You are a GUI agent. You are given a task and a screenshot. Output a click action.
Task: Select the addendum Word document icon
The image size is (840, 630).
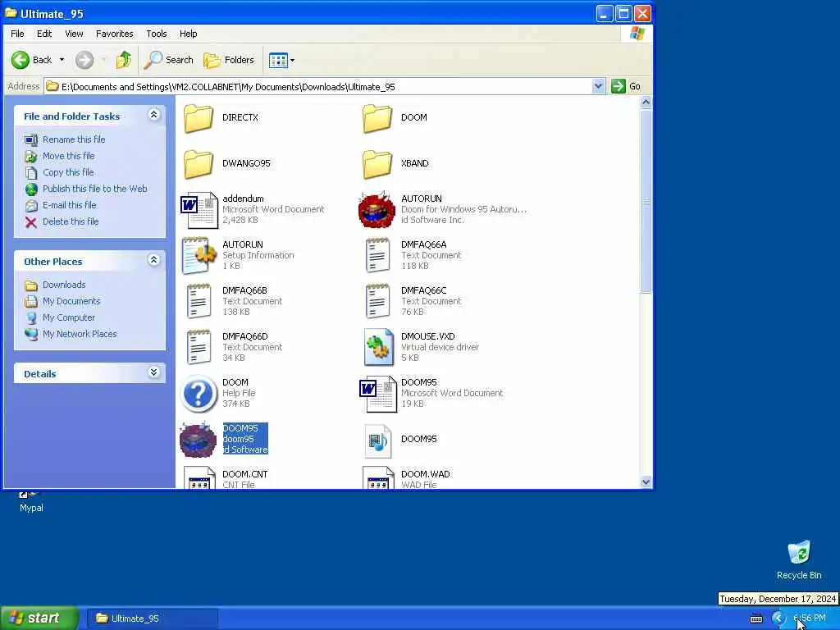click(x=199, y=209)
